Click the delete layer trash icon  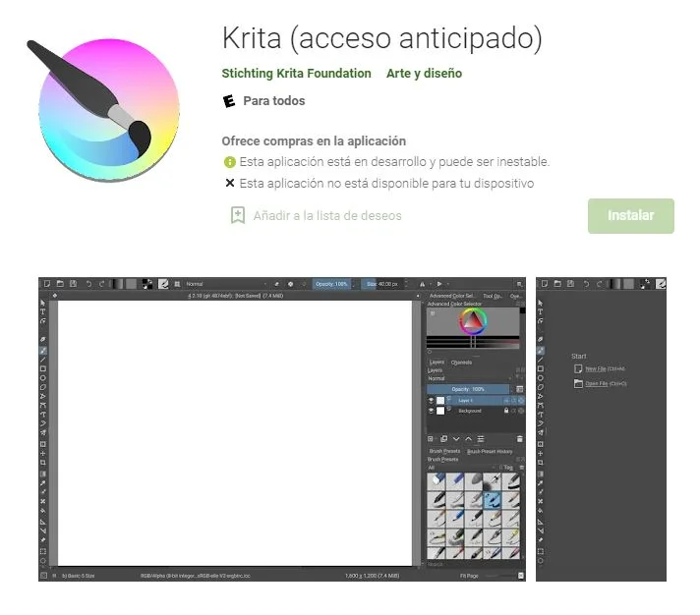[520, 439]
